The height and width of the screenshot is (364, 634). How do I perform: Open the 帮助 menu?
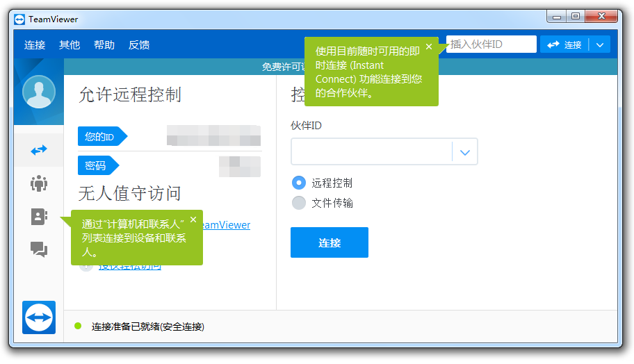point(104,45)
